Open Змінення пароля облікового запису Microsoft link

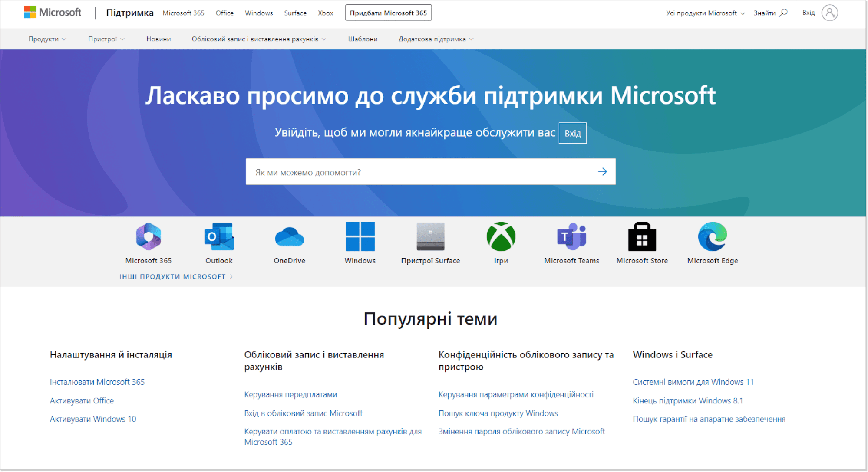[521, 432]
